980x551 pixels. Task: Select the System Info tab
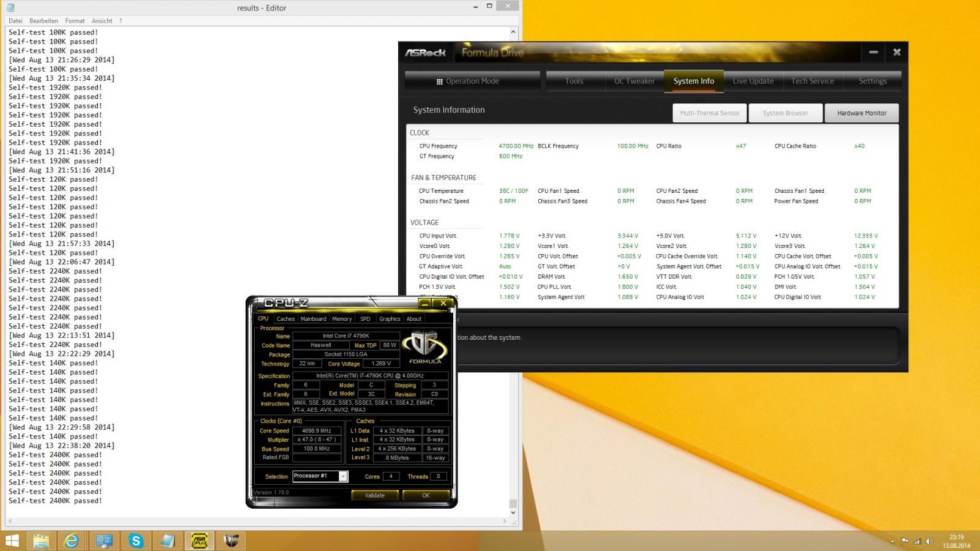(x=693, y=81)
